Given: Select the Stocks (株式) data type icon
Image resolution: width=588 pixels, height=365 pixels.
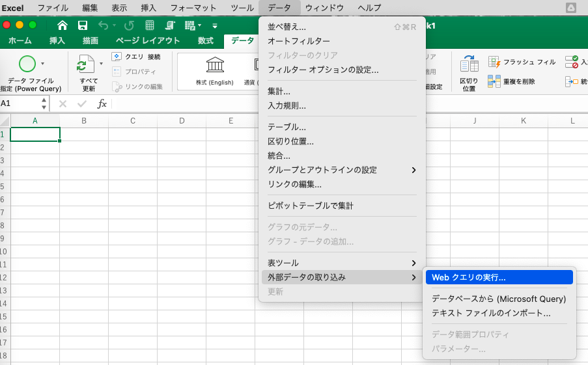Looking at the screenshot, I should (x=214, y=65).
